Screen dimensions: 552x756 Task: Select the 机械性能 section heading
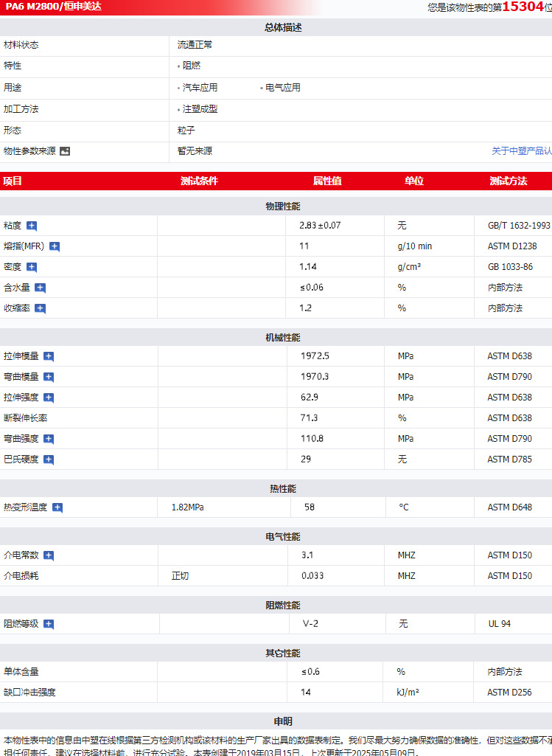click(283, 338)
